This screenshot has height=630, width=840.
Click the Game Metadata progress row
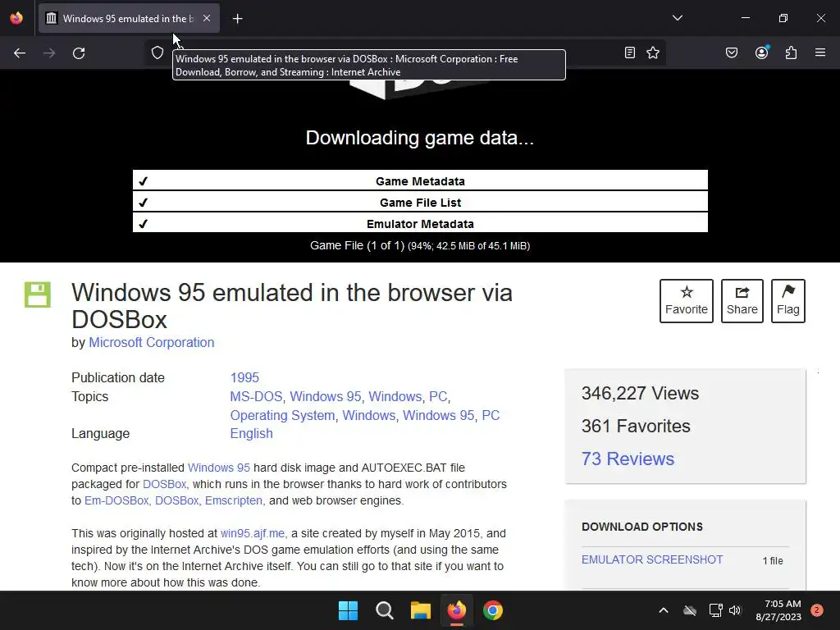[x=420, y=181]
